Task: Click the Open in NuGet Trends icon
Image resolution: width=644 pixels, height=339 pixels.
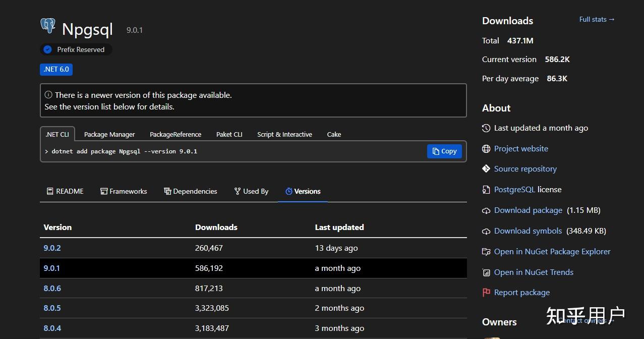Action: (x=486, y=272)
